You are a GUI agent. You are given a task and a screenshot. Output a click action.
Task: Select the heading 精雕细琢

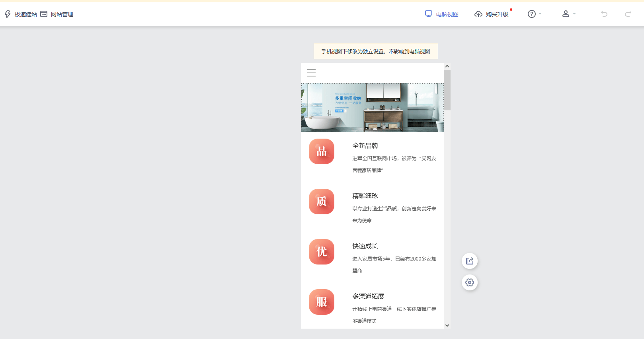pos(365,196)
